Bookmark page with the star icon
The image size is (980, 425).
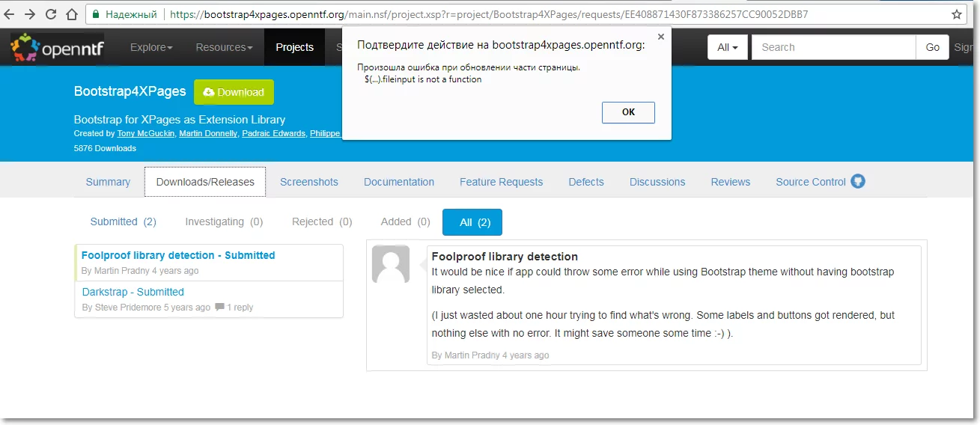pyautogui.click(x=957, y=14)
